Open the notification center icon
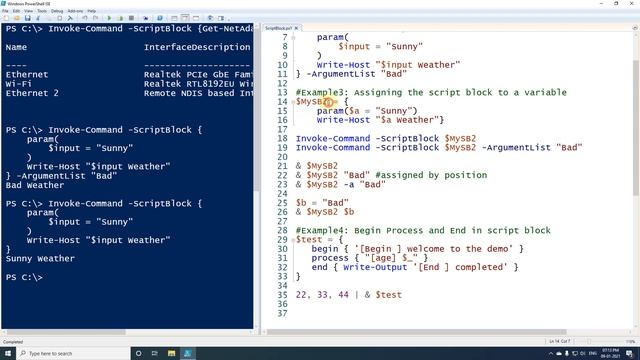 pos(629,353)
